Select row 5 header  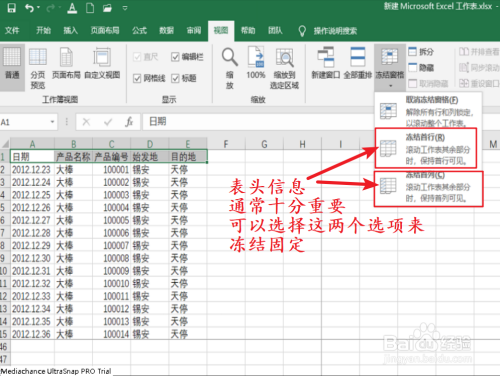(x=5, y=208)
